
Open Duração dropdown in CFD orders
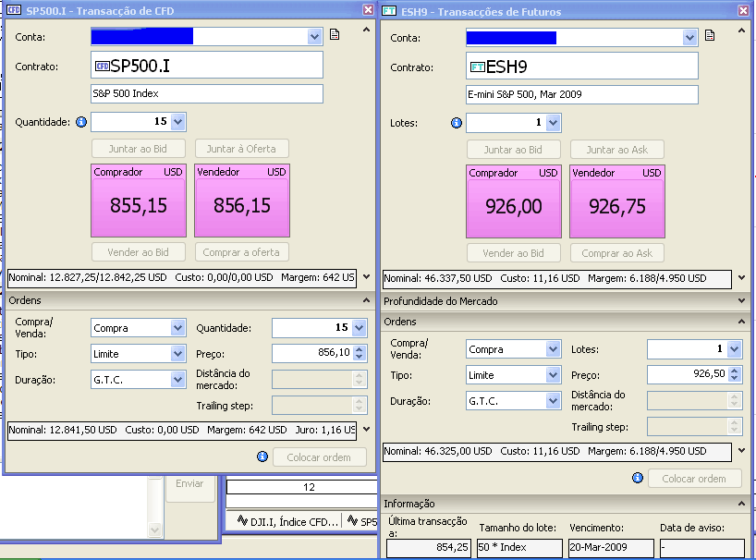point(178,380)
